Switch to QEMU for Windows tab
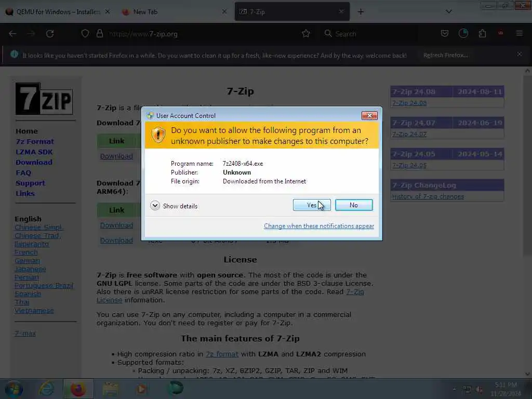Image resolution: width=532 pixels, height=399 pixels. click(58, 11)
